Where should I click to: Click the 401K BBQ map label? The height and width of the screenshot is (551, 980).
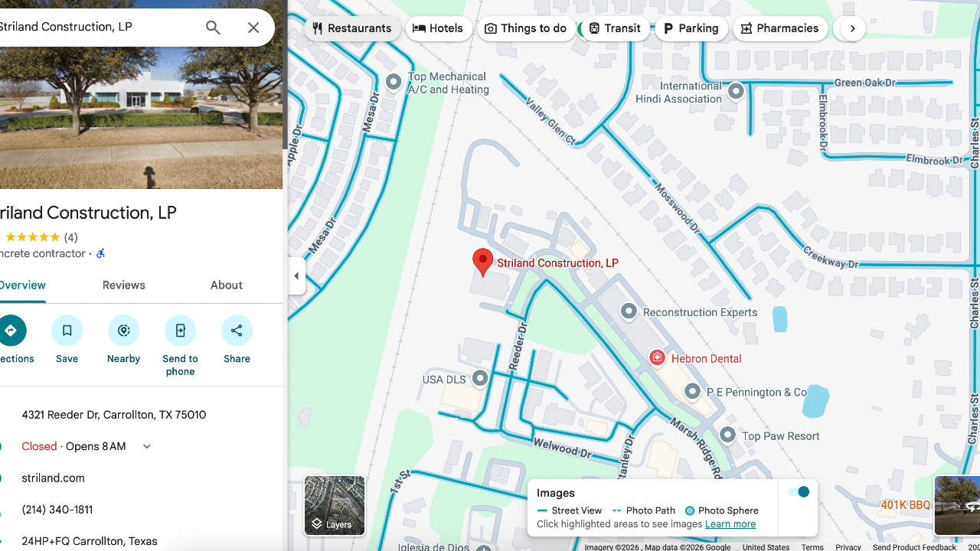[906, 505]
